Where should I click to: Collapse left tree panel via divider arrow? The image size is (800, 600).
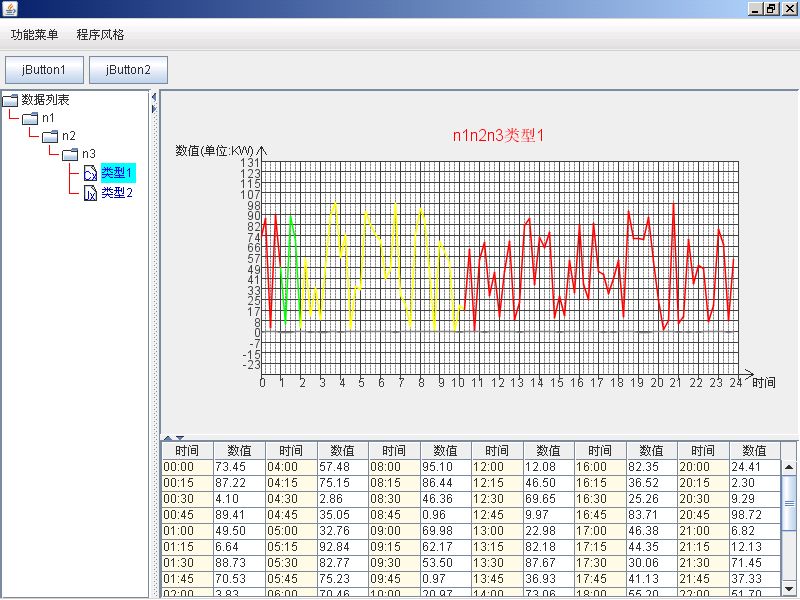pos(154,97)
